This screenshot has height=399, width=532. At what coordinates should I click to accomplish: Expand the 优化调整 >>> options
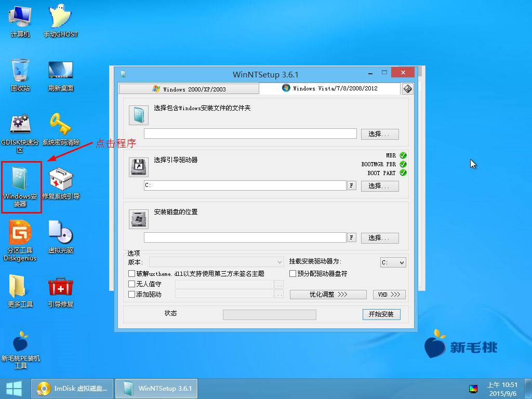(328, 295)
